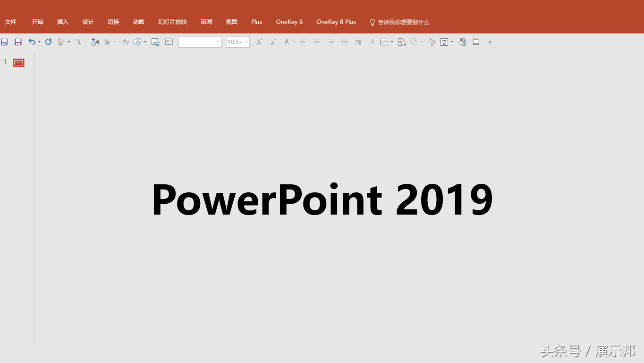Insert a text box
The width and height of the screenshot is (644, 363).
point(169,42)
